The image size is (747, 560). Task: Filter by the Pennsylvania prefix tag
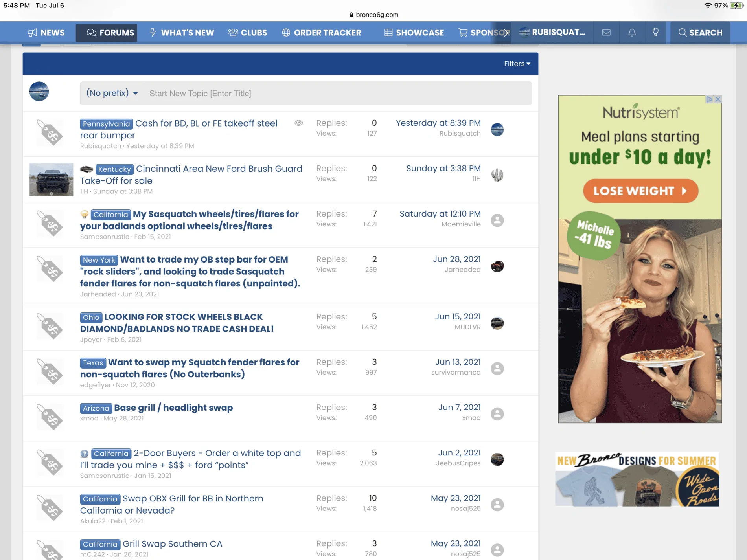tap(106, 124)
